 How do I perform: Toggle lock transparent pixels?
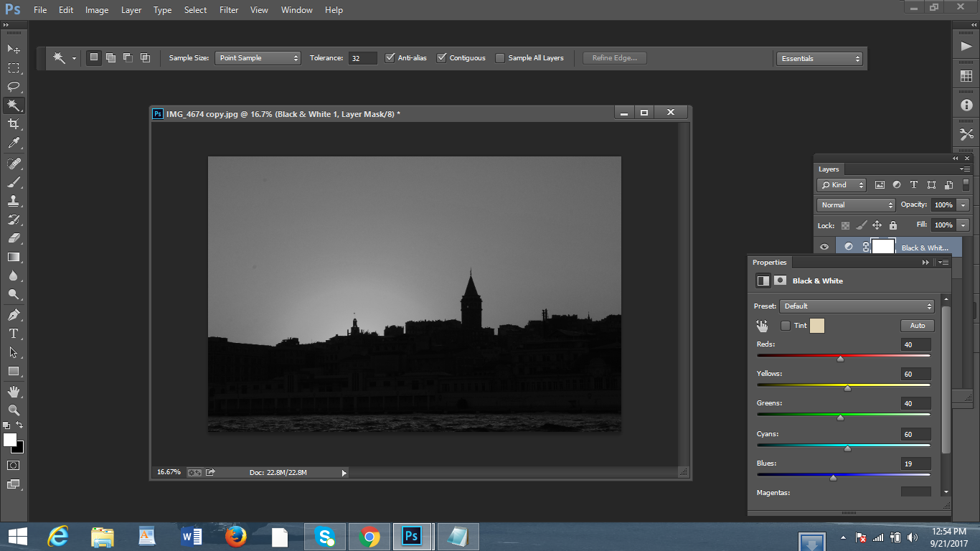(x=845, y=225)
